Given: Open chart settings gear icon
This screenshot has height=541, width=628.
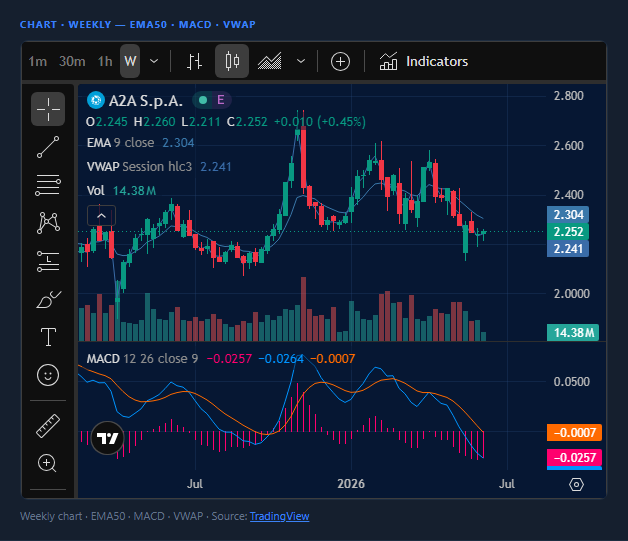Looking at the screenshot, I should pos(576,485).
